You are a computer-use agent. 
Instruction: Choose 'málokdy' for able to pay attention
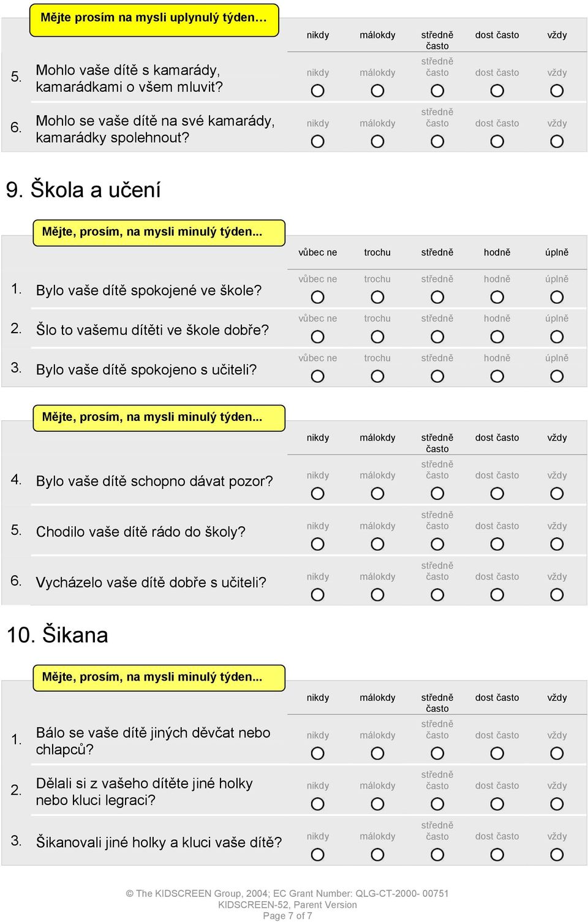(x=377, y=493)
